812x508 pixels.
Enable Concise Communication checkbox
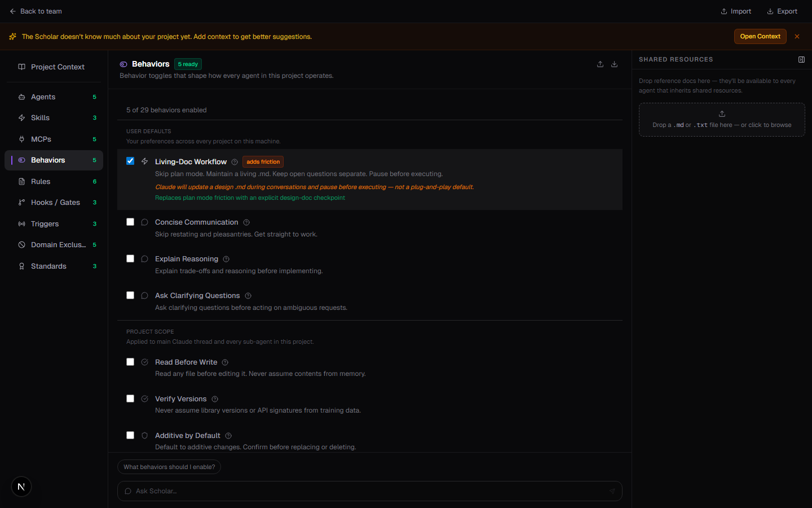tap(130, 222)
